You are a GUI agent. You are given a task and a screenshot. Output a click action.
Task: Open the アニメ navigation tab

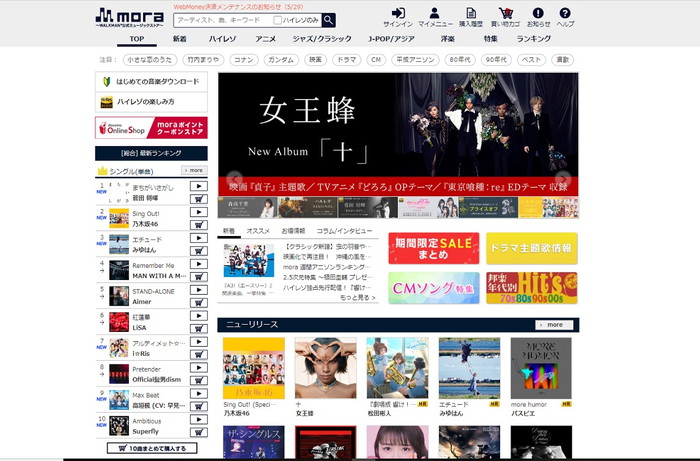pos(266,39)
